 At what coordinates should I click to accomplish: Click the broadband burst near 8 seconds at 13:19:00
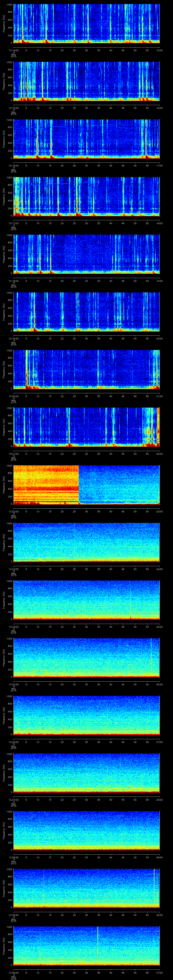tap(34, 311)
